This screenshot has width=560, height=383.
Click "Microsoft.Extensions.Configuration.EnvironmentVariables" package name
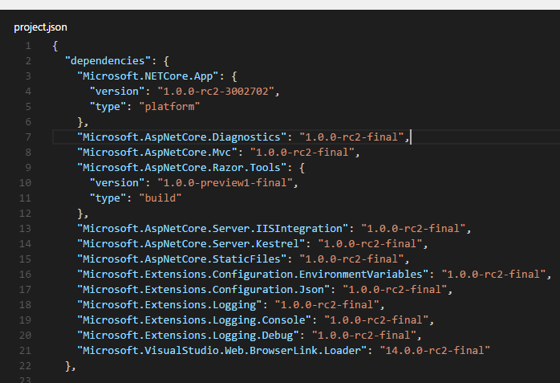point(253,274)
